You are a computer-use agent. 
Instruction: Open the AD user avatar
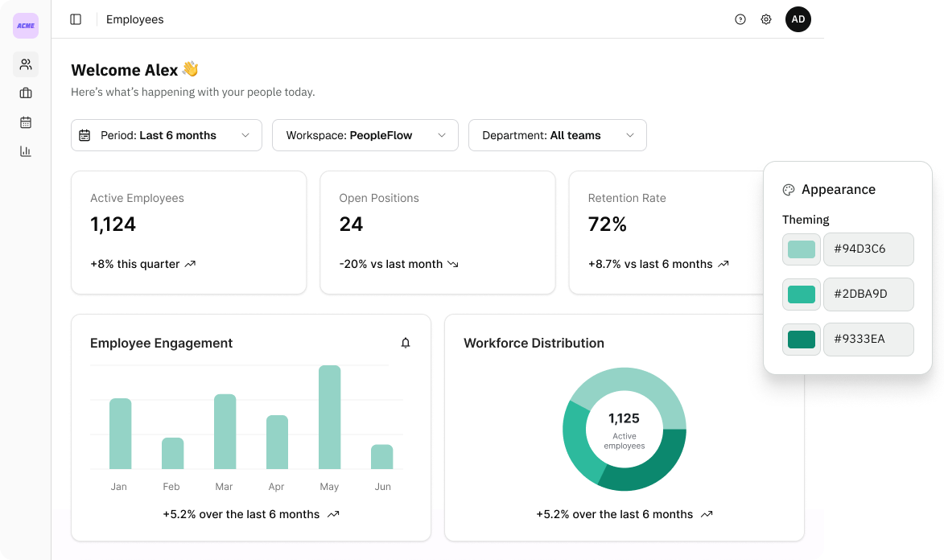(798, 19)
